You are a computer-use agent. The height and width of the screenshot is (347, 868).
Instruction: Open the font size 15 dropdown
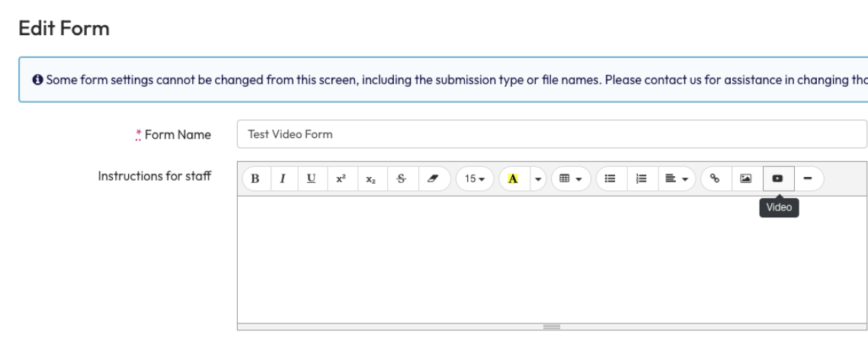pyautogui.click(x=475, y=178)
